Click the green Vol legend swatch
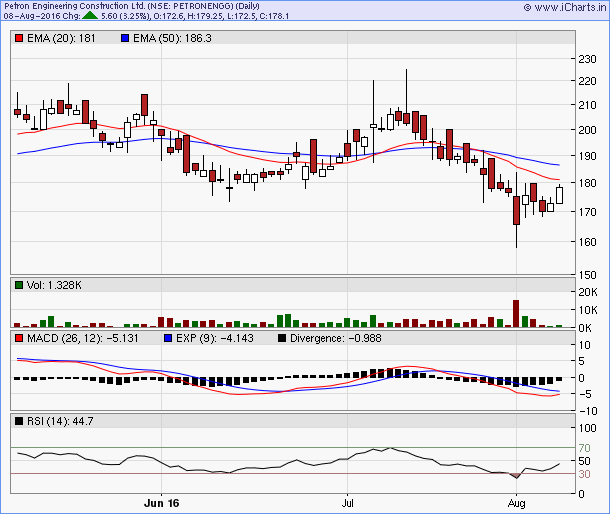Image resolution: width=610 pixels, height=514 pixels. (19, 285)
